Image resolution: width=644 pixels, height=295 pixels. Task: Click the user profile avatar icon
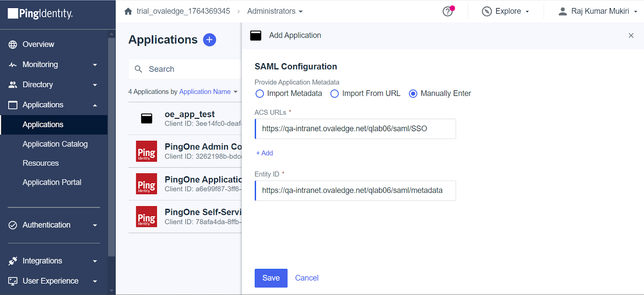[563, 11]
